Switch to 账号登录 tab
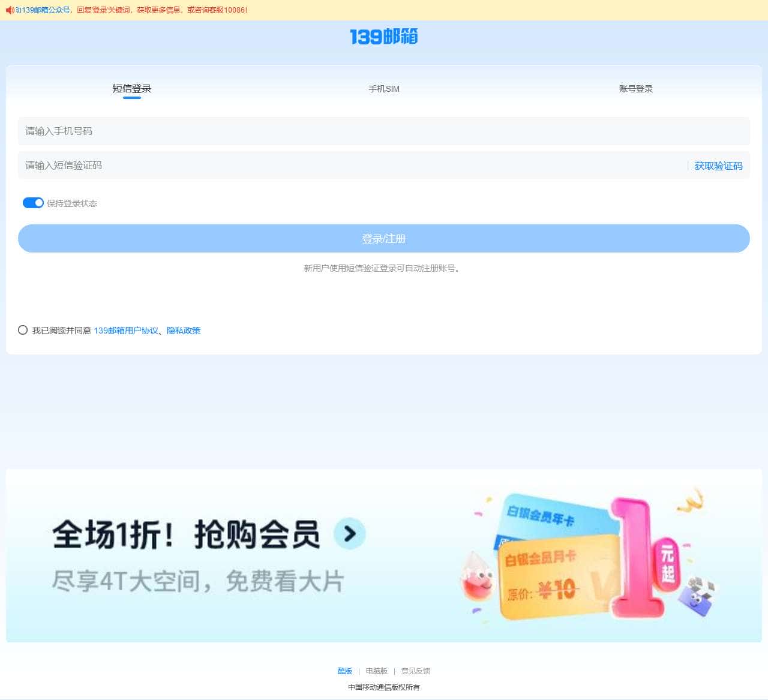 636,89
